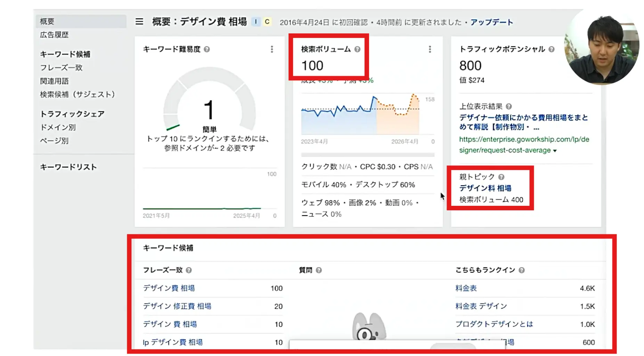Go to ドメイン別 traffic share page
The width and height of the screenshot is (644, 356).
[58, 127]
